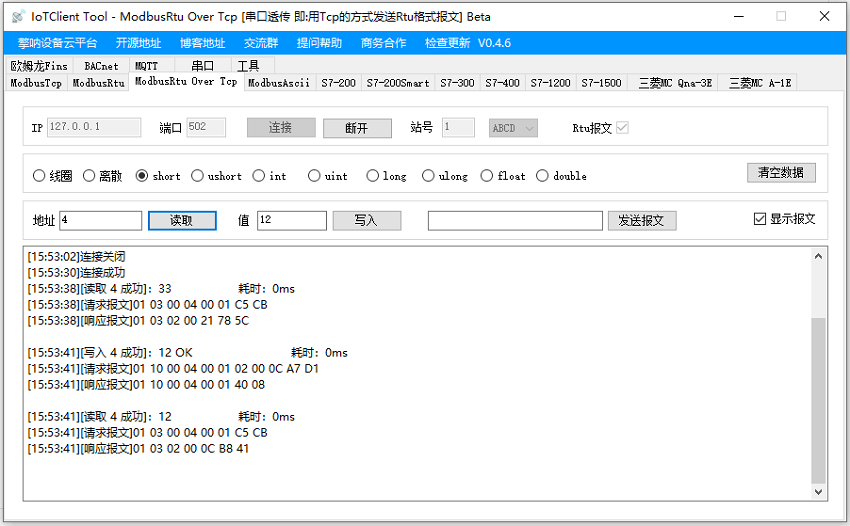Open the 商务合作 menu item
This screenshot has width=850, height=526.
383,43
